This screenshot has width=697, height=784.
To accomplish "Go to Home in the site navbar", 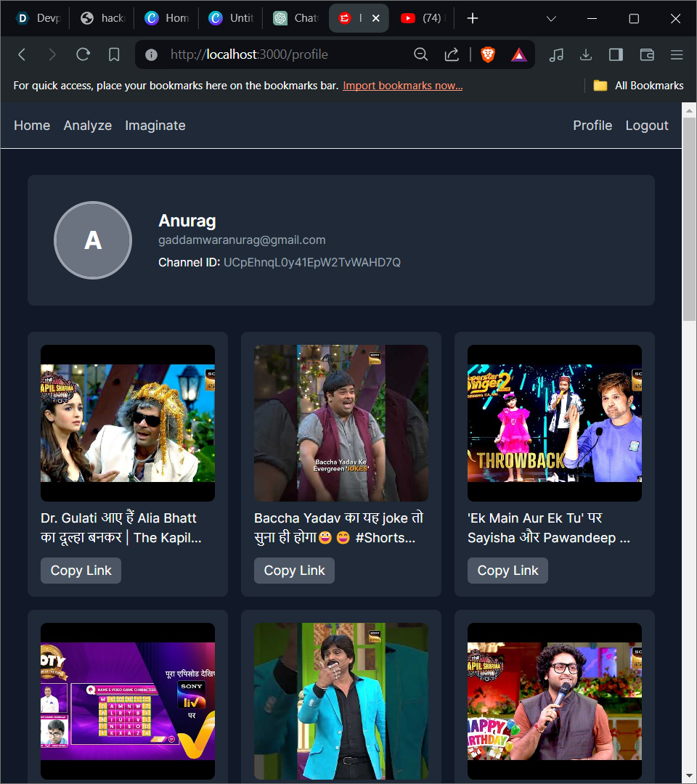I will (32, 126).
